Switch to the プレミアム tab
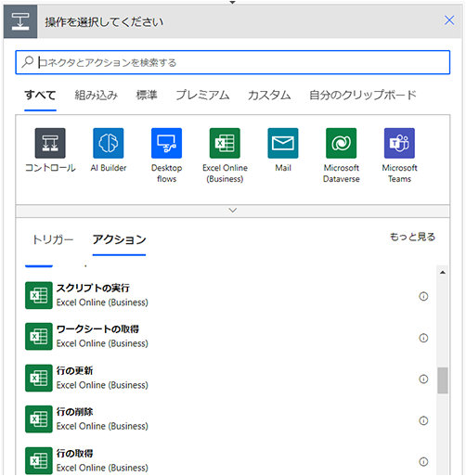Viewport: 466px width, 476px height. tap(202, 95)
